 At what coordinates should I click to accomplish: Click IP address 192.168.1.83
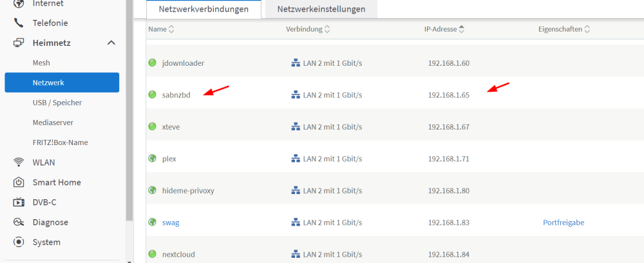448,223
